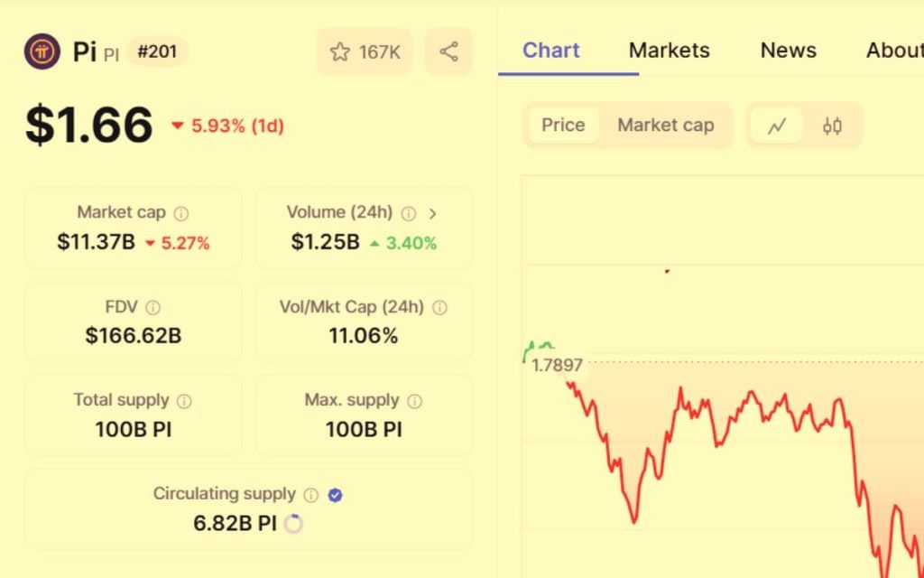The width and height of the screenshot is (924, 578).
Task: Click the Circulating supply info icon
Action: point(311,495)
